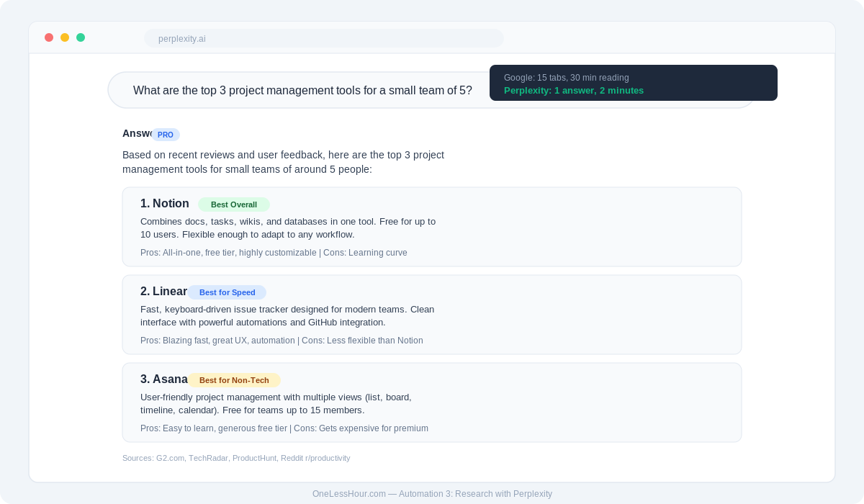Click Asana description about multiple views

click(276, 404)
